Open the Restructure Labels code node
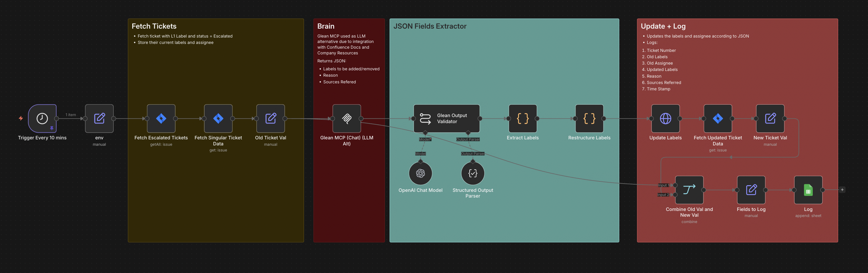The width and height of the screenshot is (868, 273). coord(589,118)
